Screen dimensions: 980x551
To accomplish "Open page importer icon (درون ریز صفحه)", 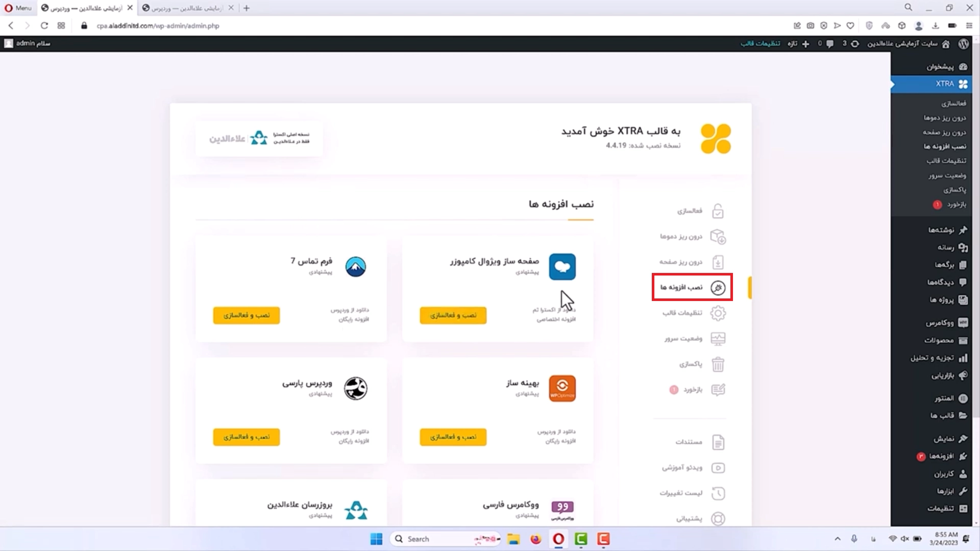I will tap(718, 262).
